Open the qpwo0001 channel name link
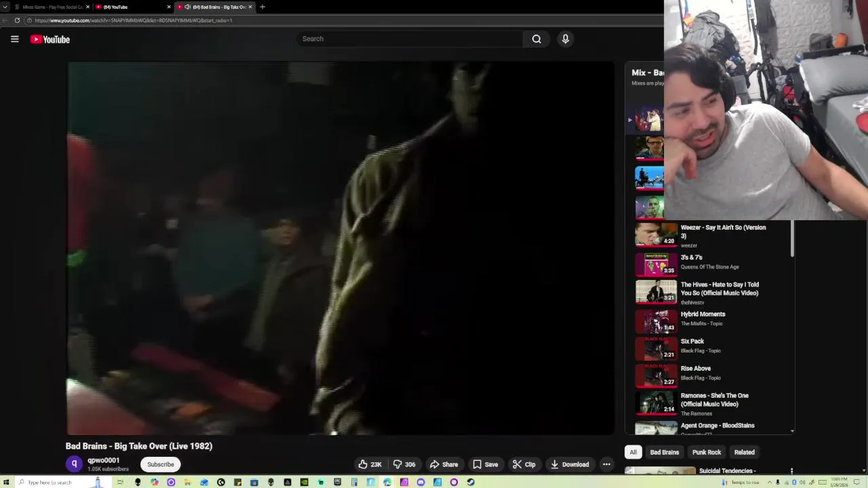Viewport: 868px width, 488px height. coord(103,460)
